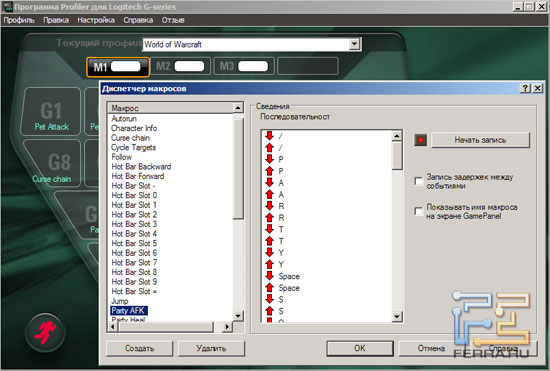Open the Профиль menu

click(19, 20)
